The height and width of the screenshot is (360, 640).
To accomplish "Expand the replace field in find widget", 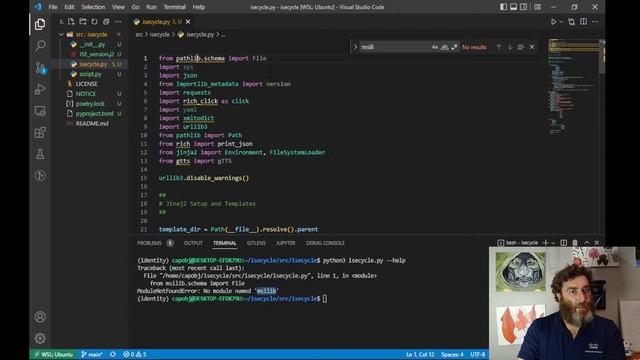I will (x=356, y=47).
